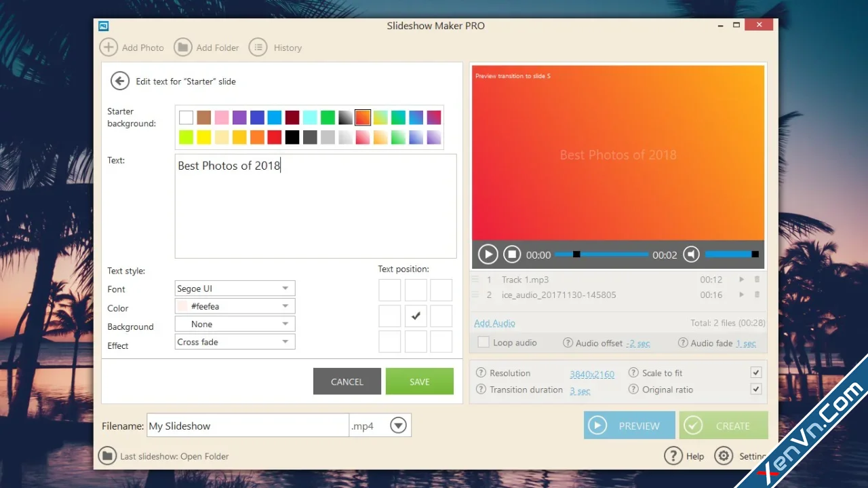Open Settings via the gear icon
This screenshot has height=488, width=868.
tap(724, 456)
